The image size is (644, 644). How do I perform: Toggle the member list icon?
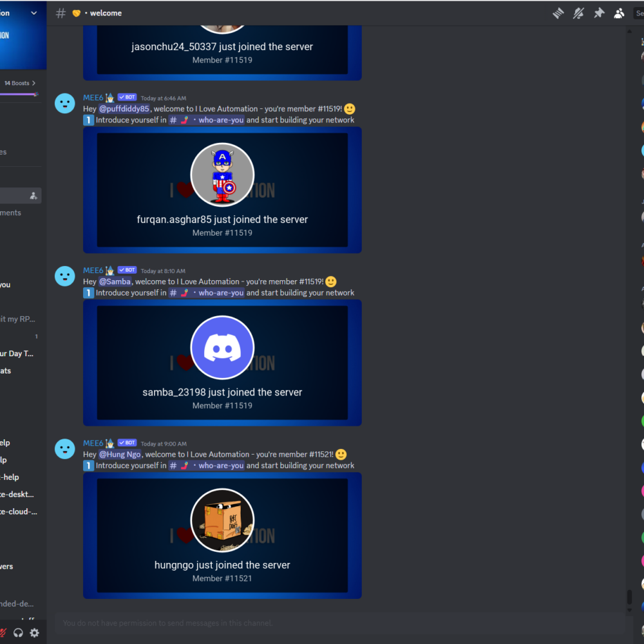[x=619, y=13]
